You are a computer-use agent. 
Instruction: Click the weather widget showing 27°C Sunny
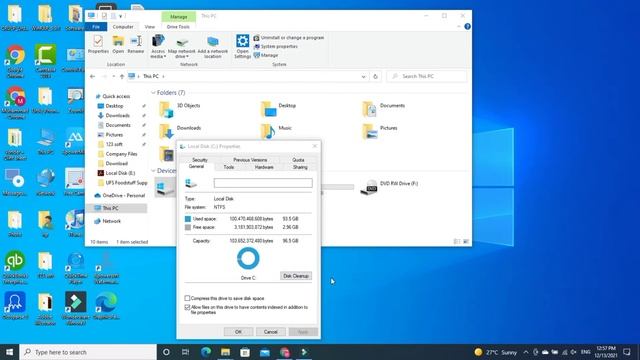click(x=496, y=352)
